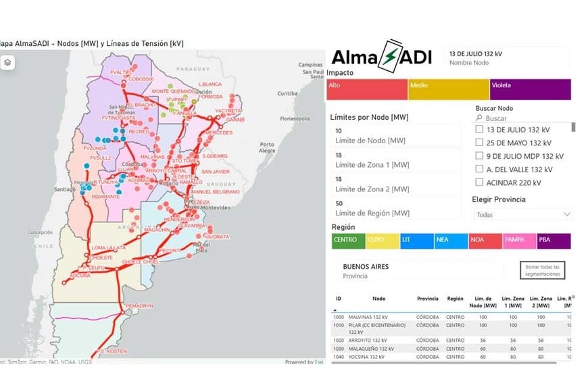This screenshot has height=392, width=588.
Task: Select the NOA region segment
Action: point(485,240)
